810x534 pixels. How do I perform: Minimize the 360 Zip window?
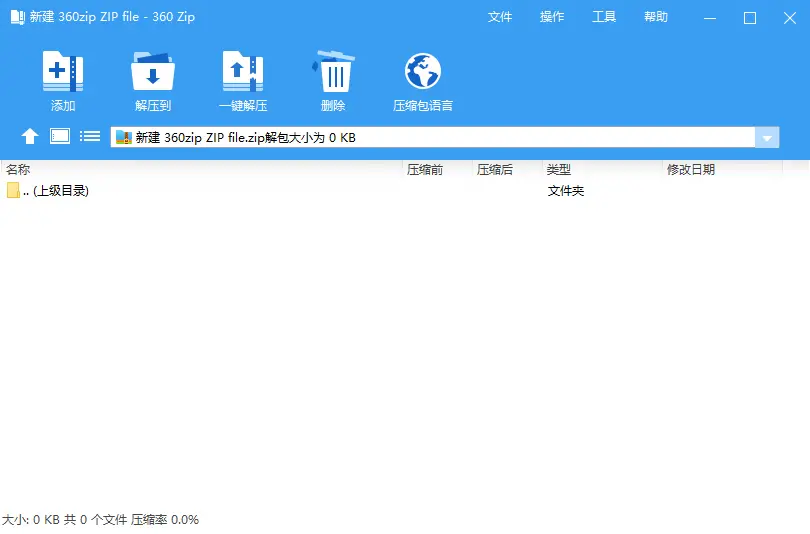[710, 18]
